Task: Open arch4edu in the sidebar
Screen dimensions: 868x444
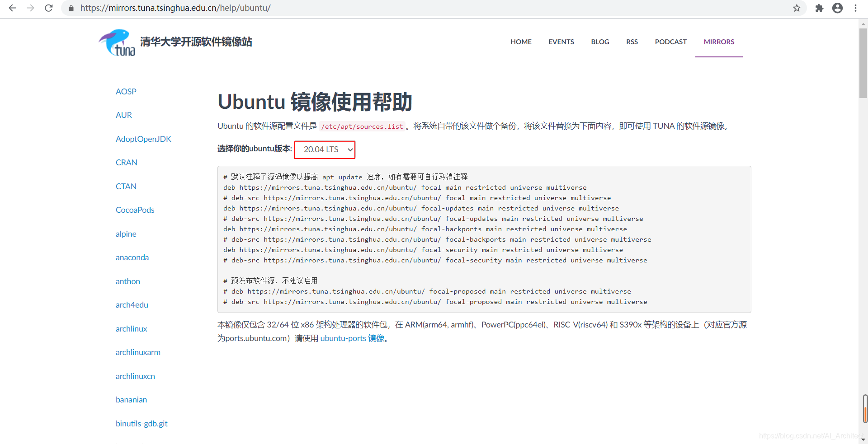Action: [132, 305]
